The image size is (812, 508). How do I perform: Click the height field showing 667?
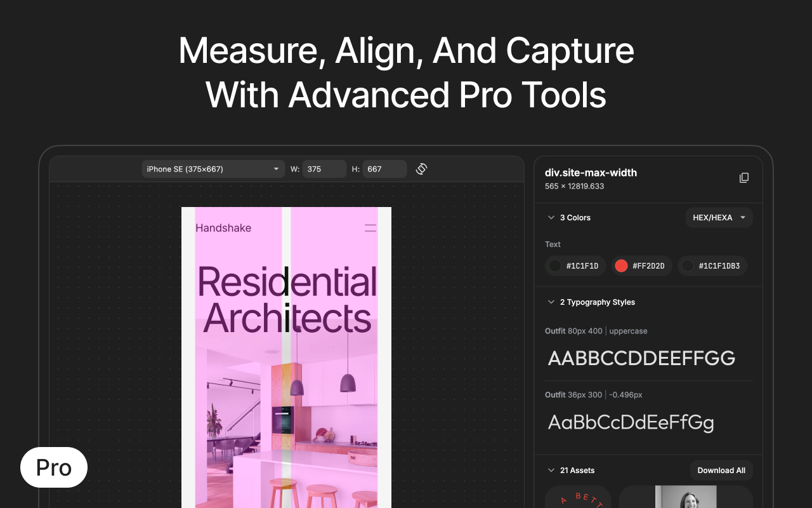tap(384, 169)
